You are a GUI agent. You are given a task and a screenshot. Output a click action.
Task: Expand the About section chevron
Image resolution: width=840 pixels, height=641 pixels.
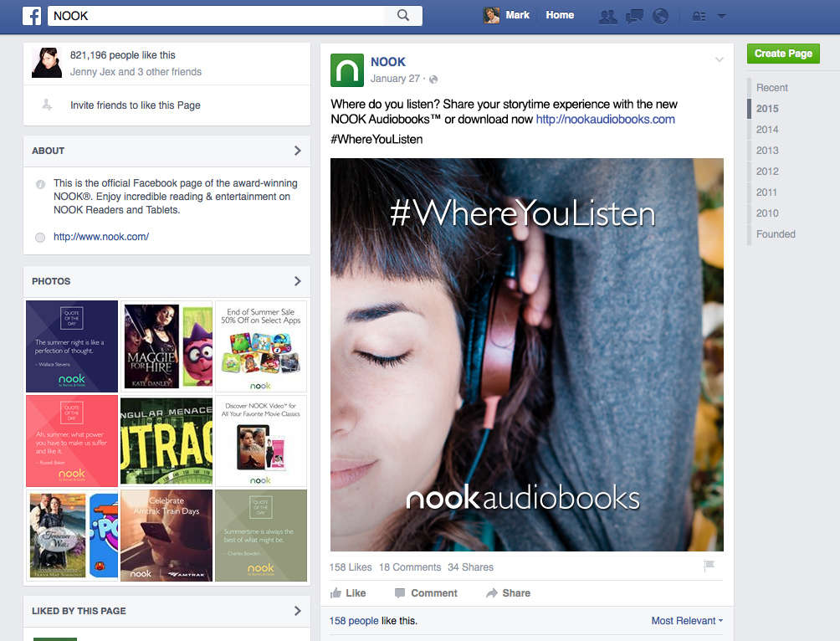(298, 151)
